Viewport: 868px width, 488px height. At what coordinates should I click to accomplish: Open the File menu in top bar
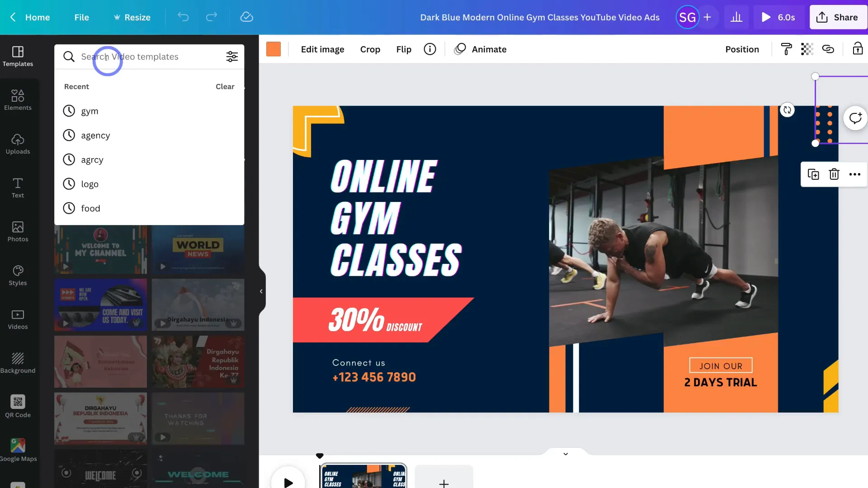tap(81, 17)
